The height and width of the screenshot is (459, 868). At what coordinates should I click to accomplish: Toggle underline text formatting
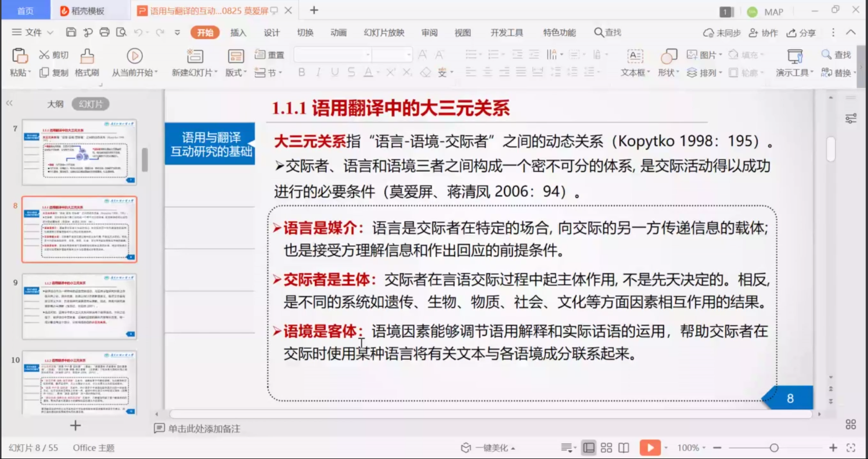click(335, 72)
